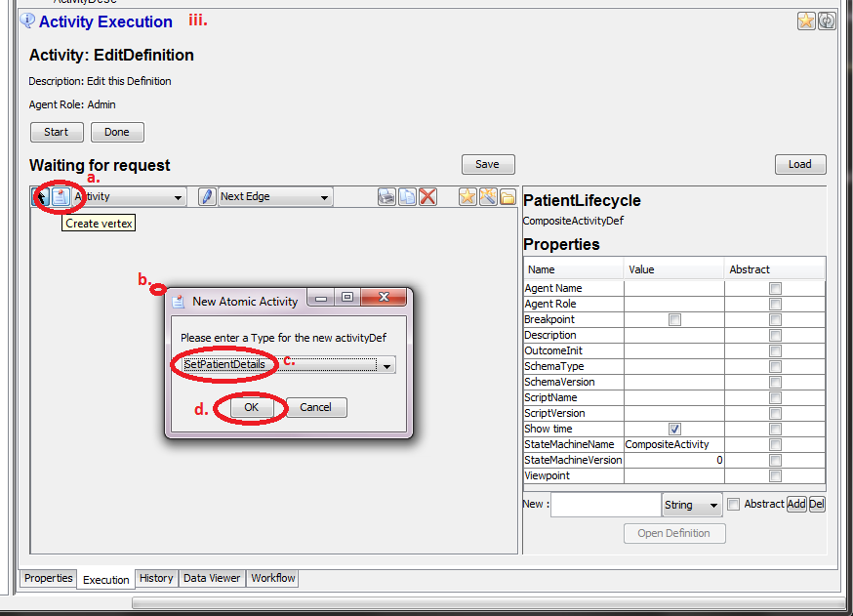
Task: Toggle Abstract checkbox for ScriptVersion
Action: (775, 414)
